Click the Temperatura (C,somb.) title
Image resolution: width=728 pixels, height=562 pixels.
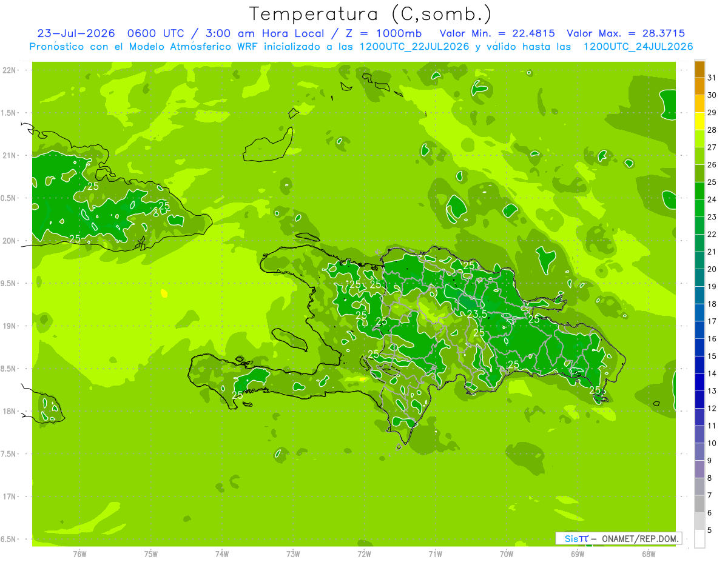[x=370, y=13]
